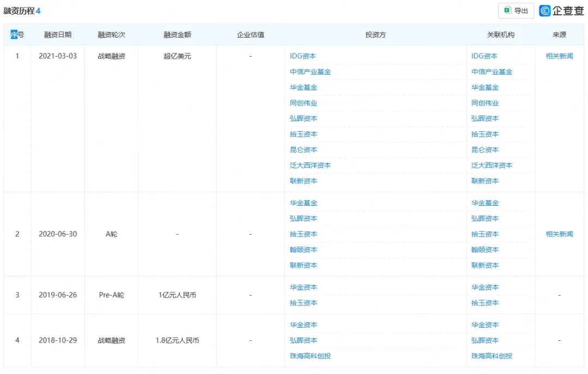Click the 企查查 logo
Screen dimensions: 588x374
point(561,10)
